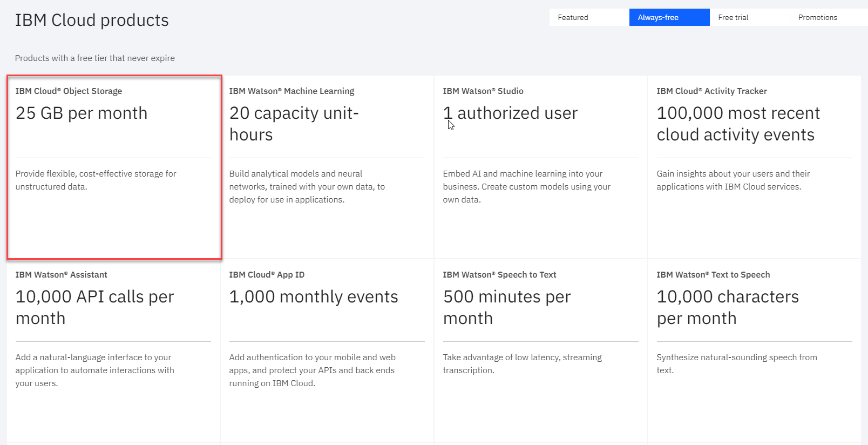Click the 1 authorized user heading
The image size is (868, 445).
(510, 113)
